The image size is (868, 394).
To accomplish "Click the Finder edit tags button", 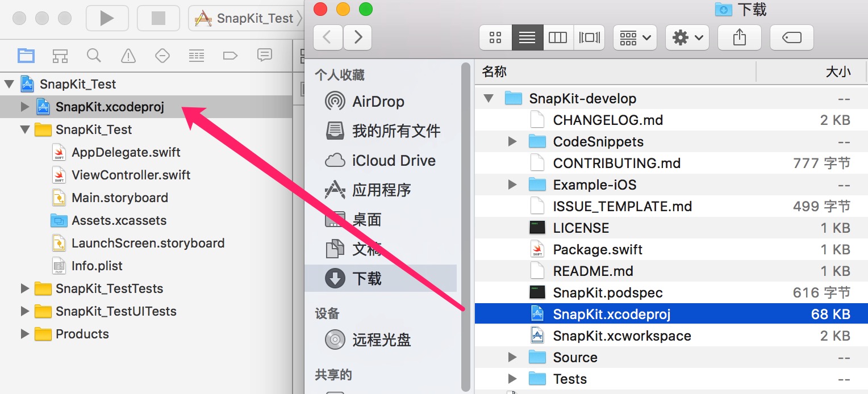I will (x=792, y=37).
